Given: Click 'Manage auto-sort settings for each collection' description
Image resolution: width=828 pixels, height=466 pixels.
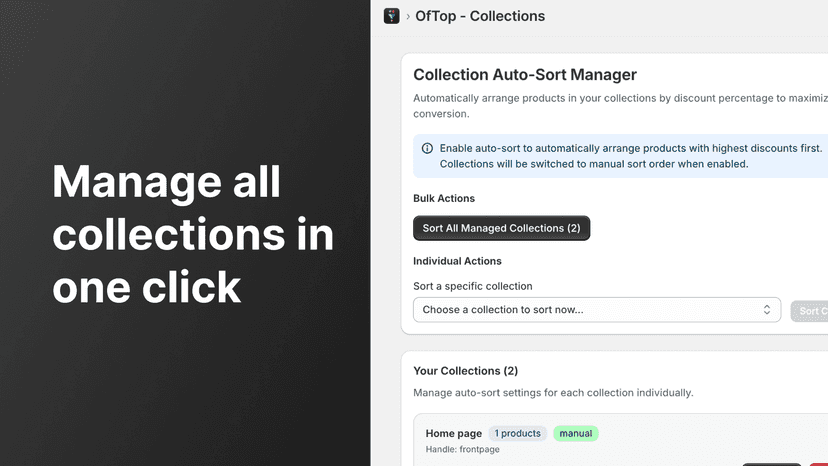Looking at the screenshot, I should click(553, 393).
